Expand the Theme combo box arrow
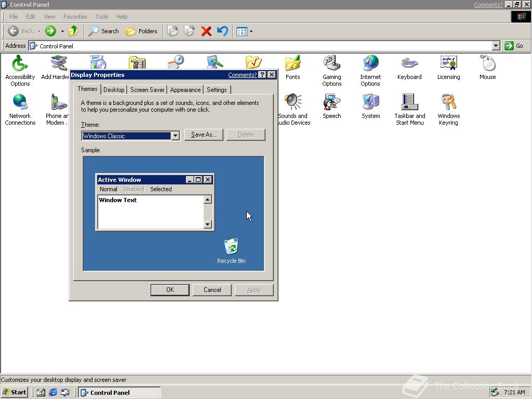Viewport: 532px width, 399px height. [x=175, y=136]
